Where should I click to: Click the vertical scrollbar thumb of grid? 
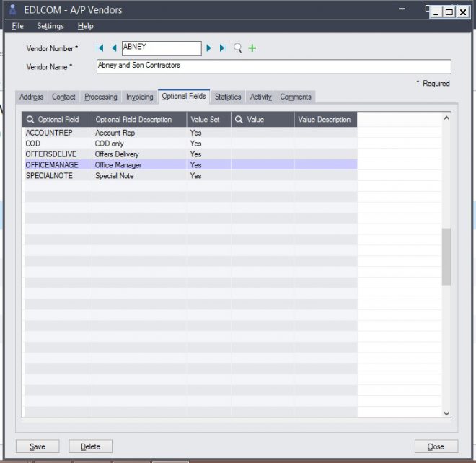coord(446,257)
